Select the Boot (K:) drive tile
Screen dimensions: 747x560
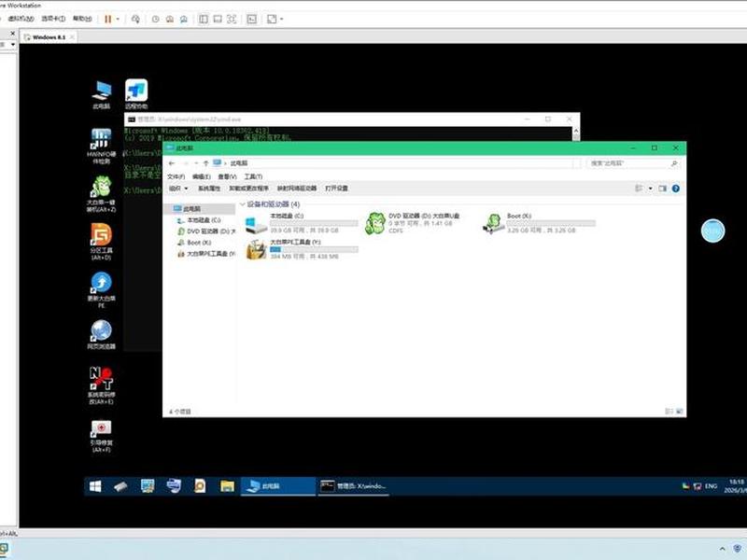[540, 223]
